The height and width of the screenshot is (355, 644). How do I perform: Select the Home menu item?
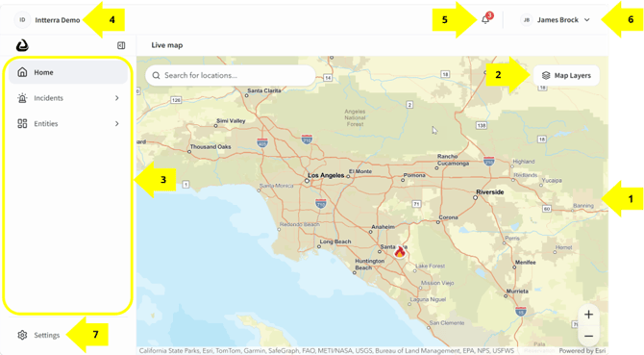[x=68, y=72]
